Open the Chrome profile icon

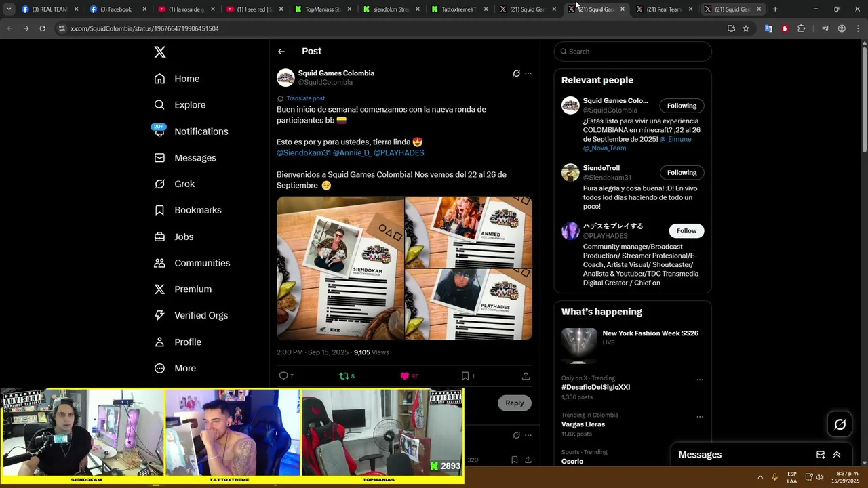(842, 28)
